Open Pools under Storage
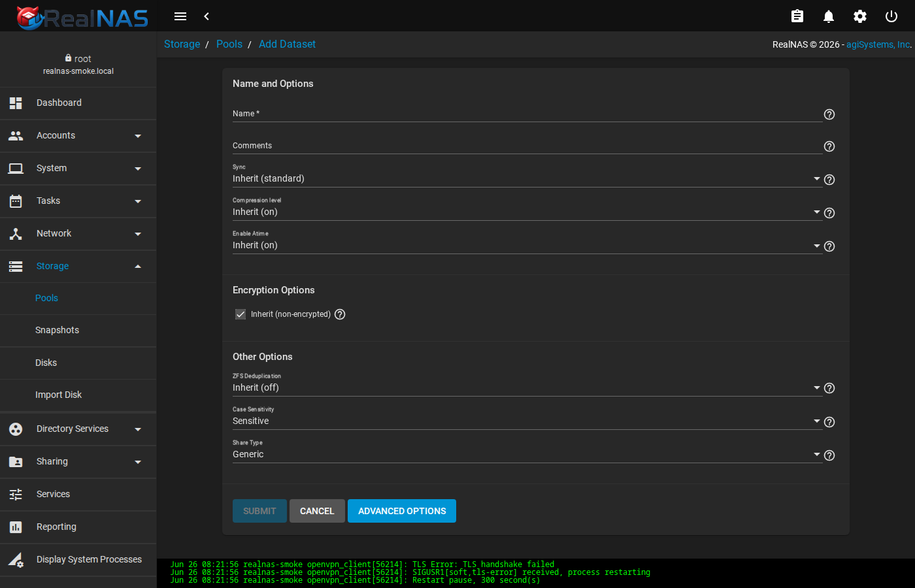Screen dimensions: 915x588 78,298
